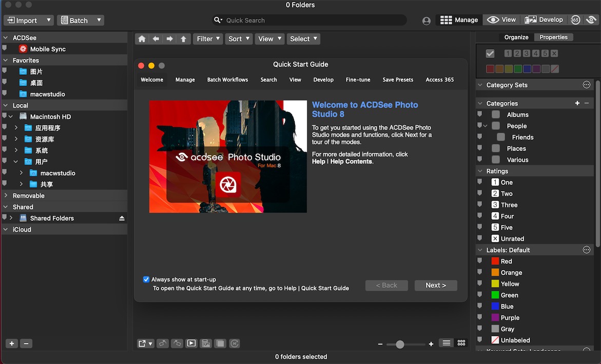Open the Access 365 tab
Screen dimensions: 601x364
(x=440, y=79)
